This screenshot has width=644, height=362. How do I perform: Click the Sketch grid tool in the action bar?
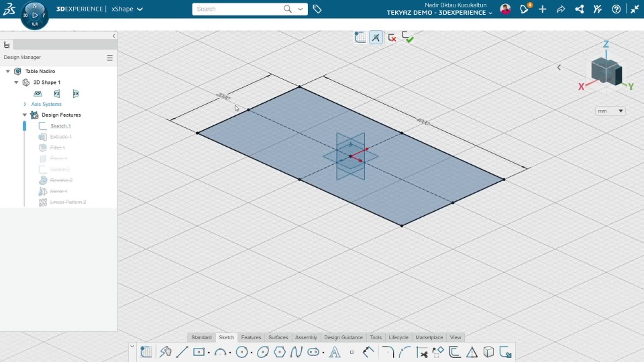146,352
